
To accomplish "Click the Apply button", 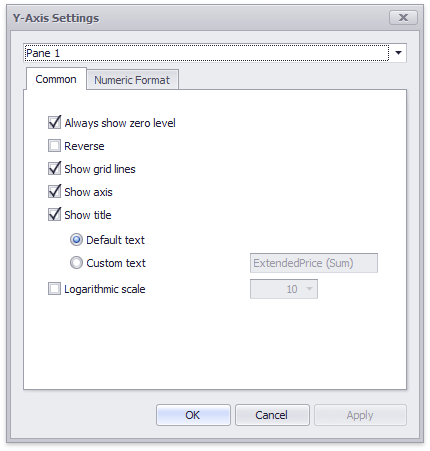I will pos(360,415).
